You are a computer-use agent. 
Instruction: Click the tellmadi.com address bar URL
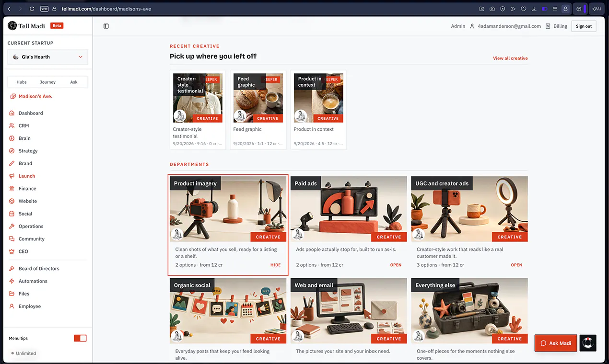106,9
